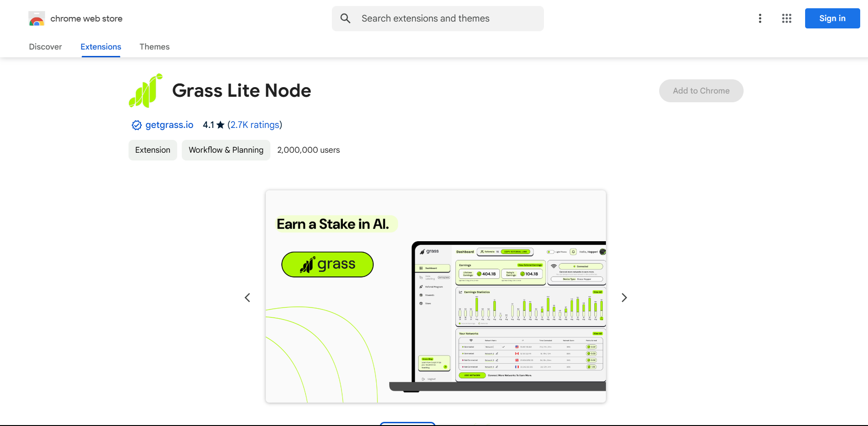Select the Extension category chip
The width and height of the screenshot is (868, 426).
(153, 150)
